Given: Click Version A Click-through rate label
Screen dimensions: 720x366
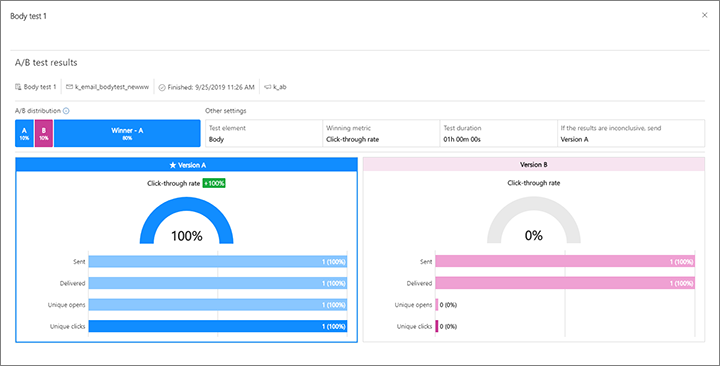Looking at the screenshot, I should click(174, 183).
